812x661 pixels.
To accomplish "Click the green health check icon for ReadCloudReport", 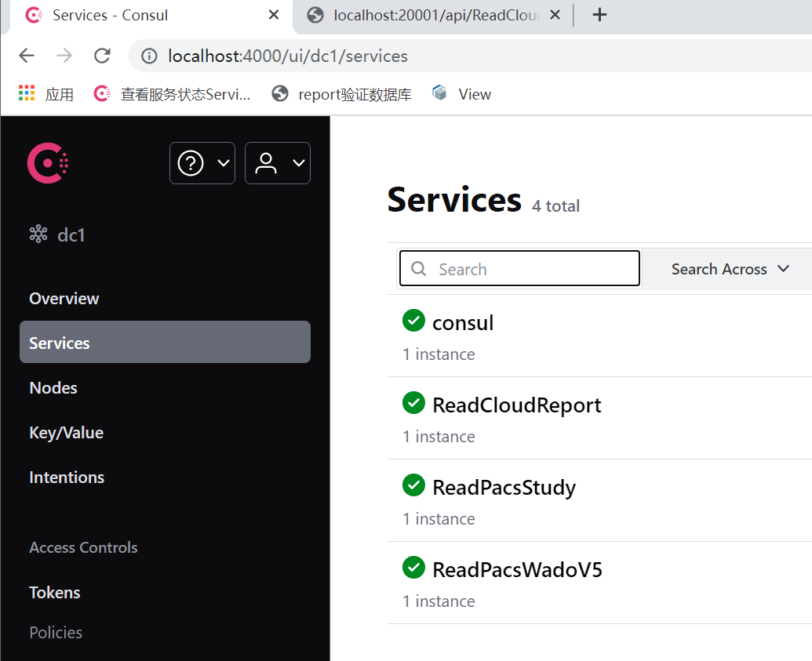I will 413,403.
